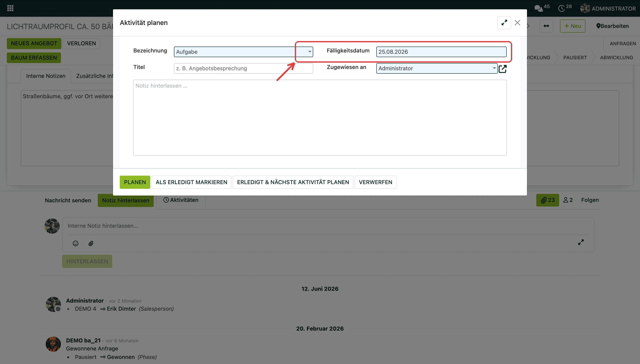
Task: Click the BAUM ERFASSEN button
Action: coord(34,58)
